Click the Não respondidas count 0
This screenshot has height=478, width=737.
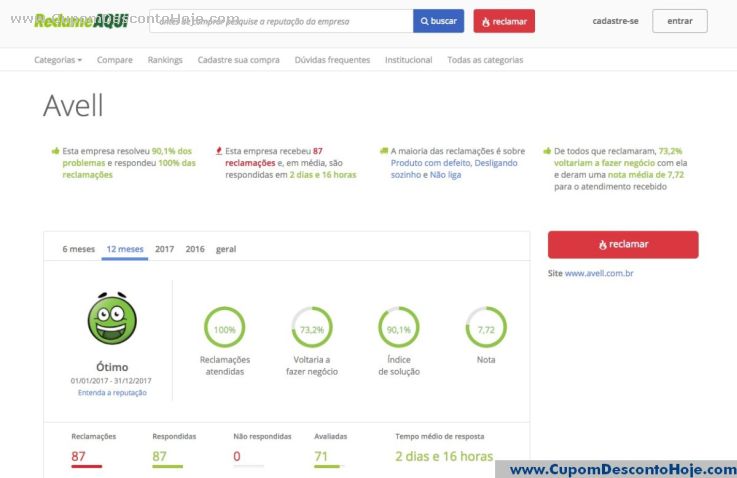(x=237, y=456)
